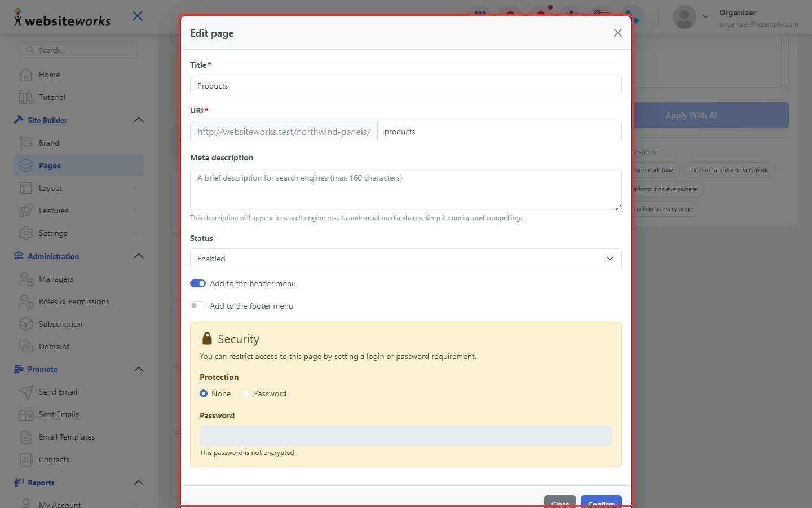Collapse the Administration section

click(139, 256)
